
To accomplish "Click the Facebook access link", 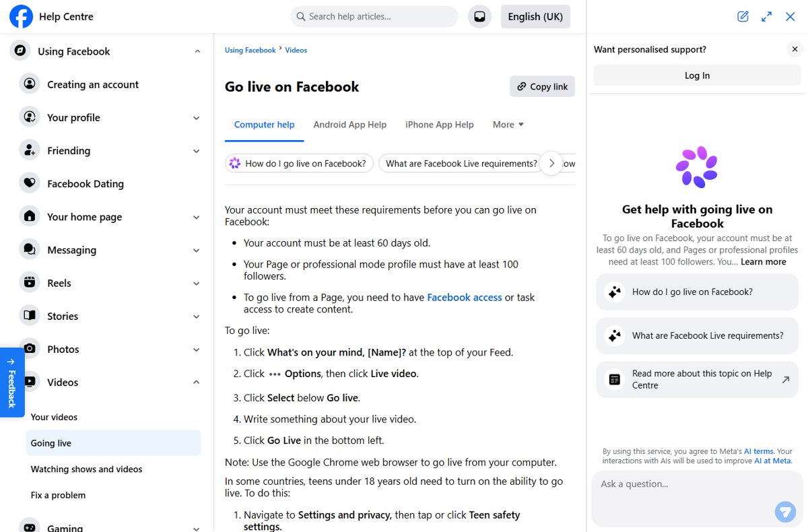I will (465, 297).
